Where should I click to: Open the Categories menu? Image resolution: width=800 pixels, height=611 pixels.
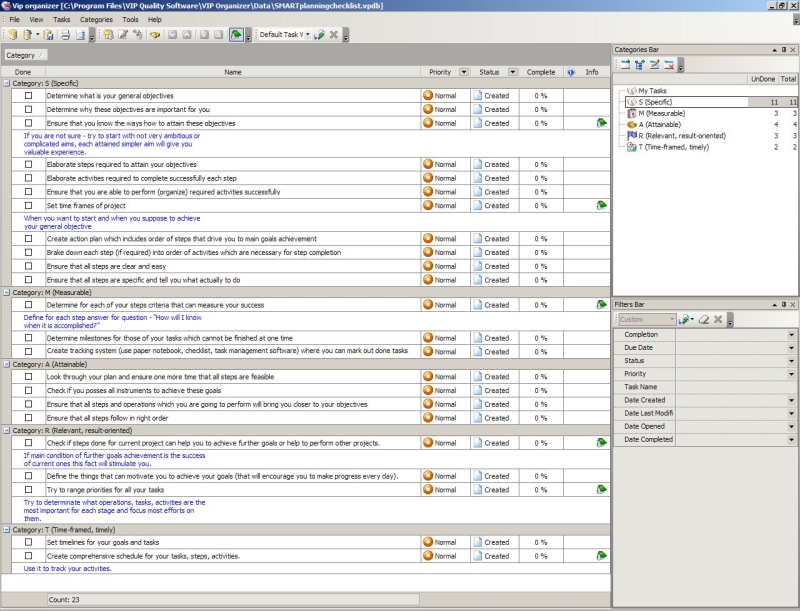click(96, 19)
